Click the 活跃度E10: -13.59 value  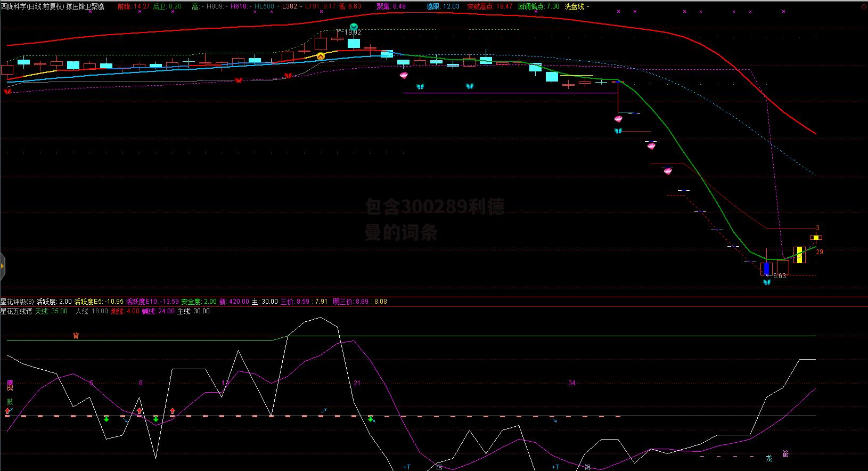click(152, 302)
